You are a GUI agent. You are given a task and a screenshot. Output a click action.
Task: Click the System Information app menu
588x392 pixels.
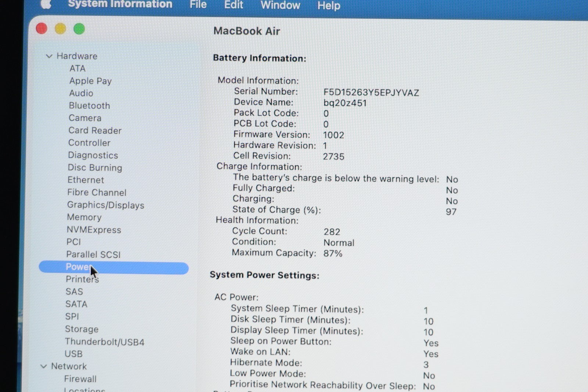[x=120, y=4]
